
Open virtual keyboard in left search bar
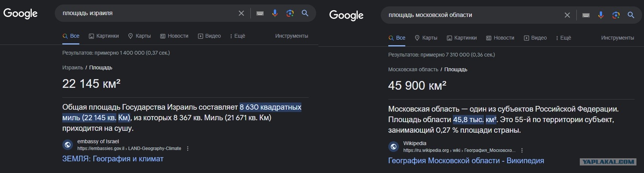[x=260, y=13]
